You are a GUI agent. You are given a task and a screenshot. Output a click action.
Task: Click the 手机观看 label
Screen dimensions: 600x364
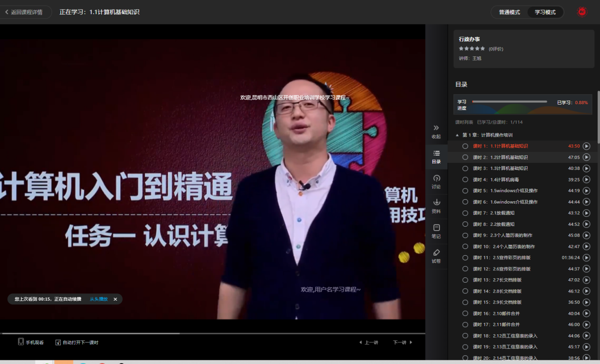[x=35, y=342]
